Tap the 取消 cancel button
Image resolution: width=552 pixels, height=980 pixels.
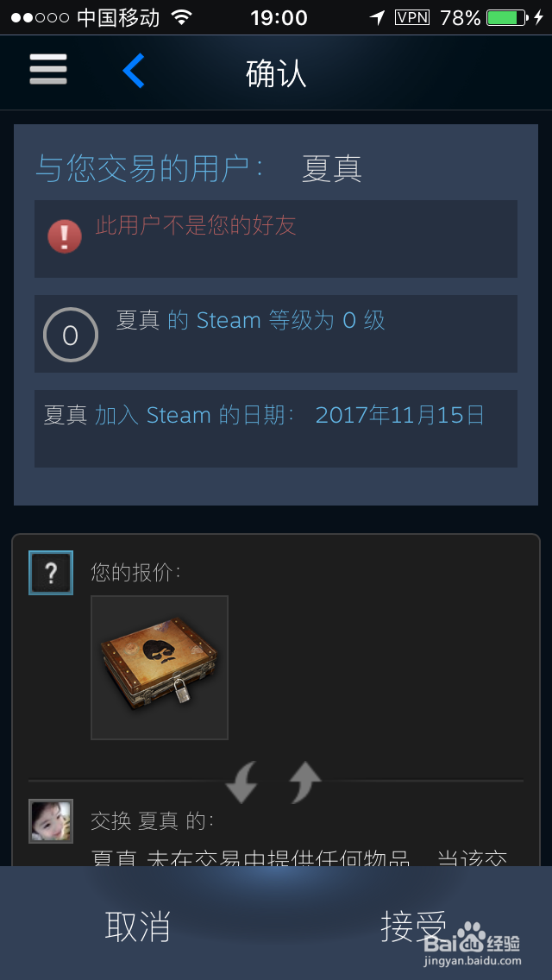point(137,927)
